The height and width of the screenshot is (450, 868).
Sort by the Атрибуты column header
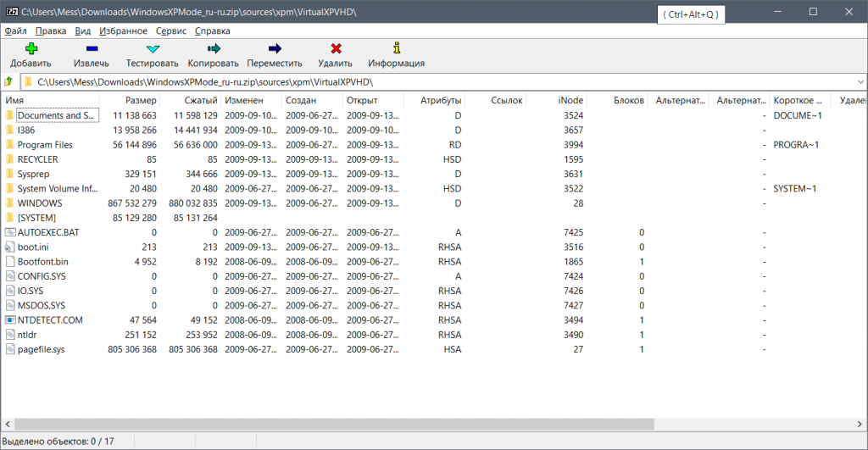pyautogui.click(x=441, y=101)
